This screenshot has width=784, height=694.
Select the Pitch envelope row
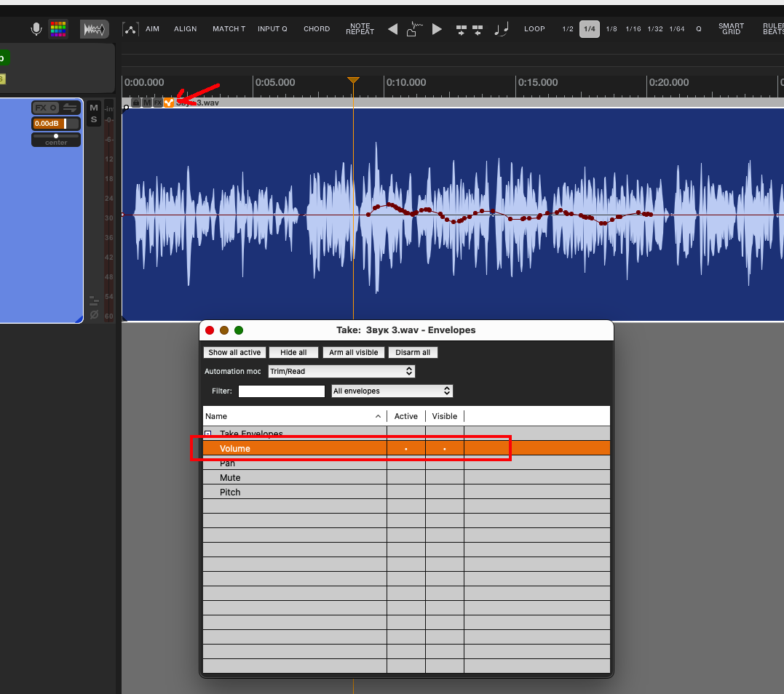click(x=230, y=492)
